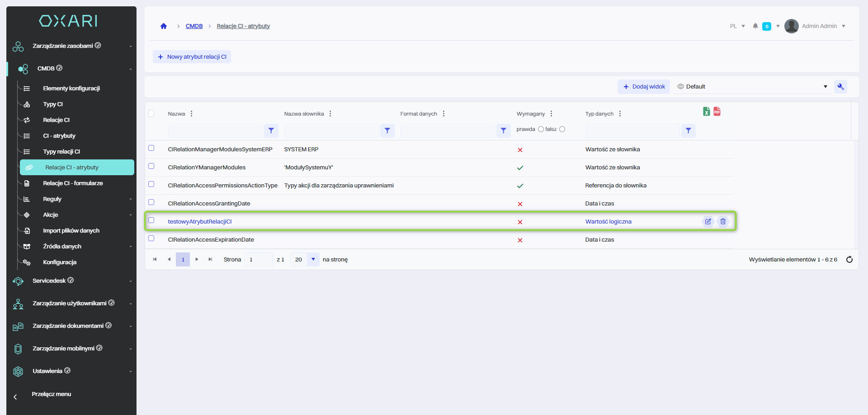This screenshot has height=415, width=868.
Task: Apply the Nazwa column filter icon
Action: click(271, 131)
